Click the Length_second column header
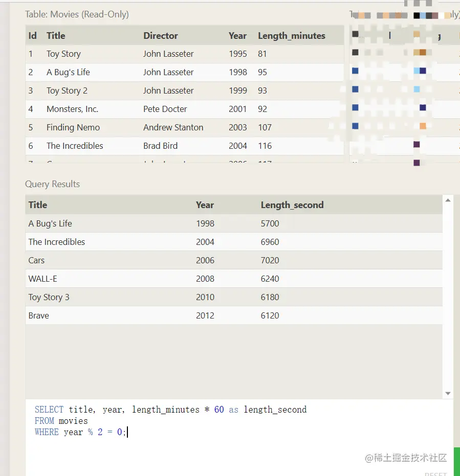Screen dimensions: 460x476 [x=292, y=205]
